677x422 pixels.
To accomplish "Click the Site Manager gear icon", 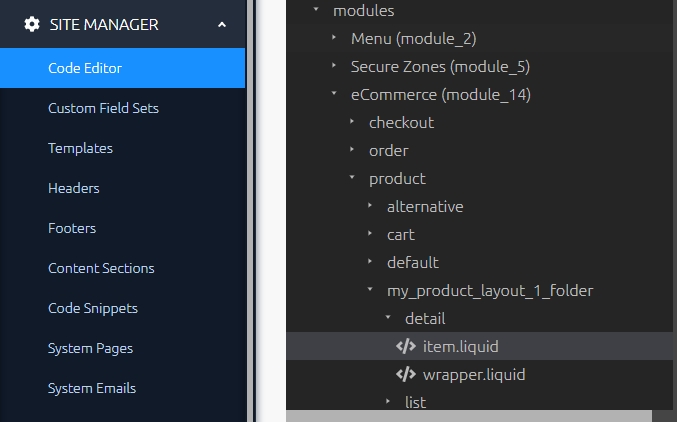I will click(x=32, y=25).
